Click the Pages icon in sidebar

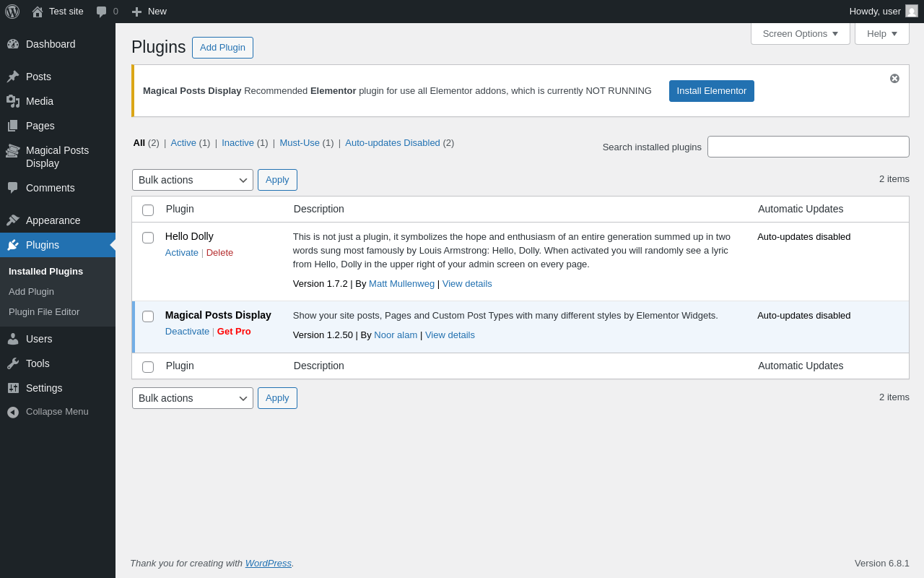(x=13, y=126)
